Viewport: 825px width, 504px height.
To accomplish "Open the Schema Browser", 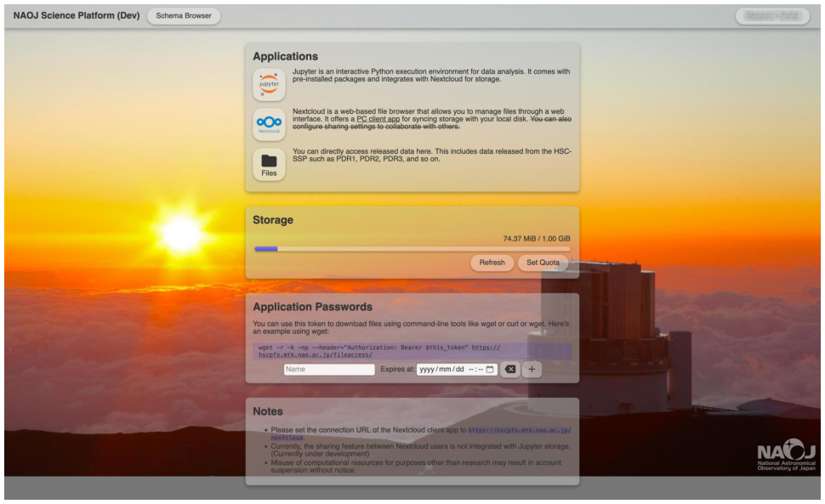I will pyautogui.click(x=183, y=15).
